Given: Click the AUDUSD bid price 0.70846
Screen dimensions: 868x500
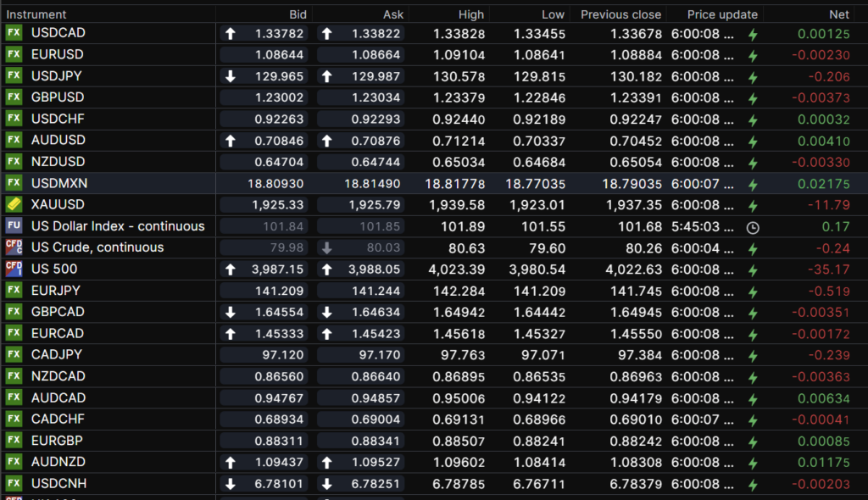Looking at the screenshot, I should (x=279, y=141).
